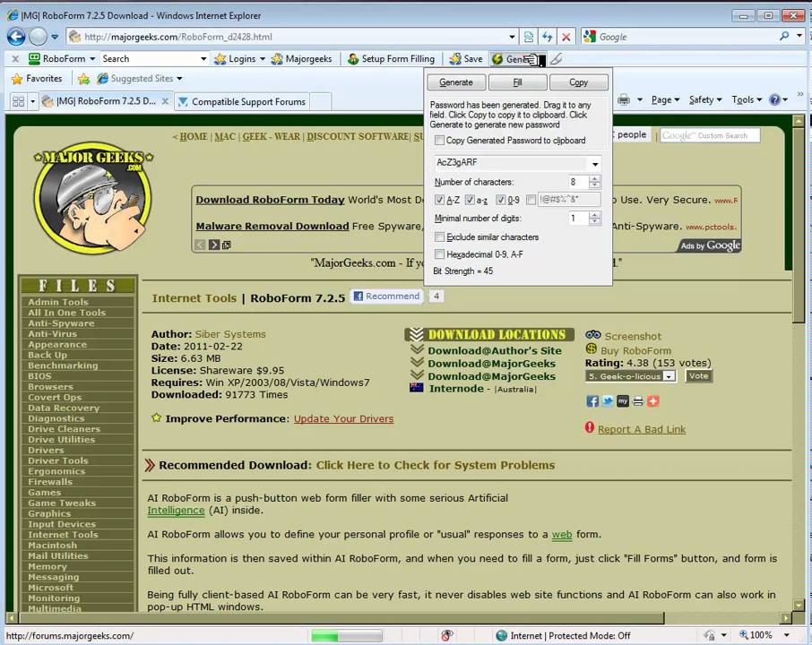The width and height of the screenshot is (812, 645).
Task: Click the Australia flag icon by Internode
Action: (x=417, y=388)
